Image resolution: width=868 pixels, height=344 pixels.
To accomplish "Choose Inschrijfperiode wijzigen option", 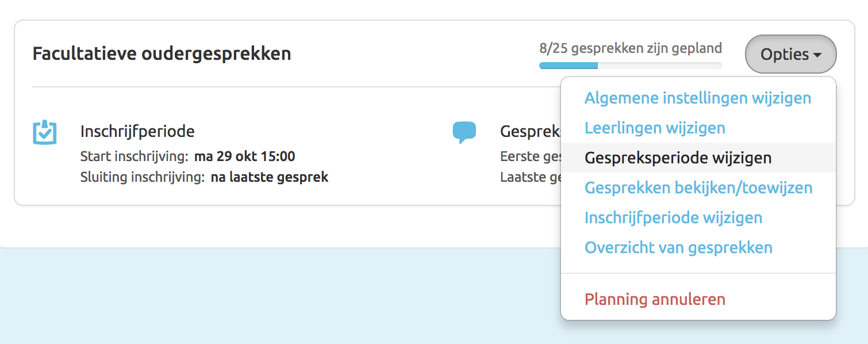I will tap(673, 218).
